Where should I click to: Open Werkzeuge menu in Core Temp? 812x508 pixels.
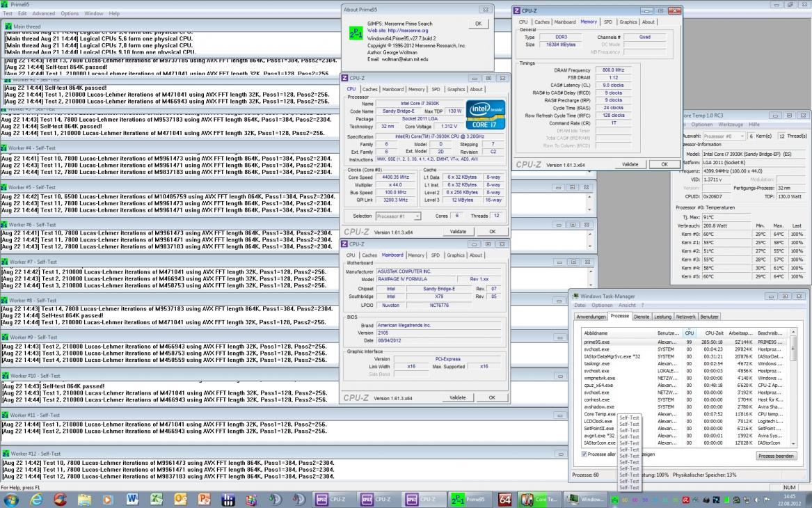tap(731, 125)
